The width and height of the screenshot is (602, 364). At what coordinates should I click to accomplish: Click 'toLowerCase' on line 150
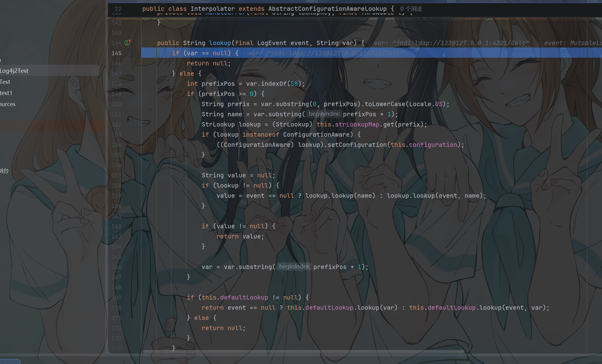(x=385, y=104)
